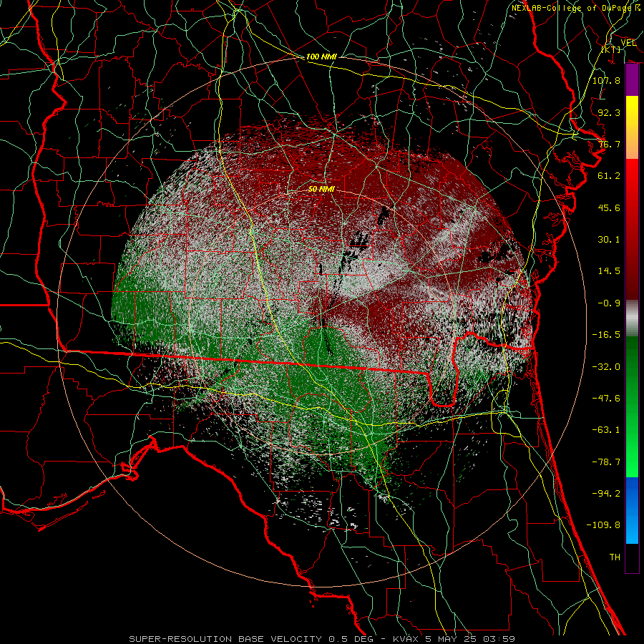This screenshot has height=644, width=644.
Task: Click the 30.1 velocity legend value
Action: coord(609,240)
